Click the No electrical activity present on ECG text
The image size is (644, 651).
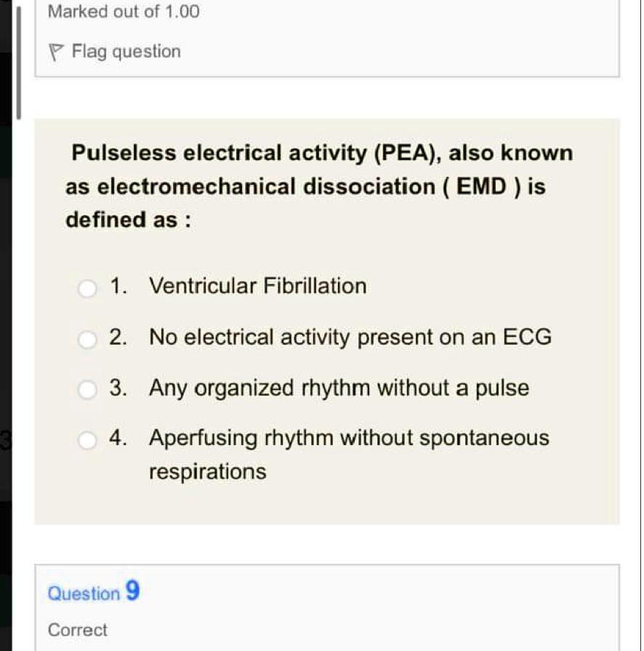click(x=350, y=337)
